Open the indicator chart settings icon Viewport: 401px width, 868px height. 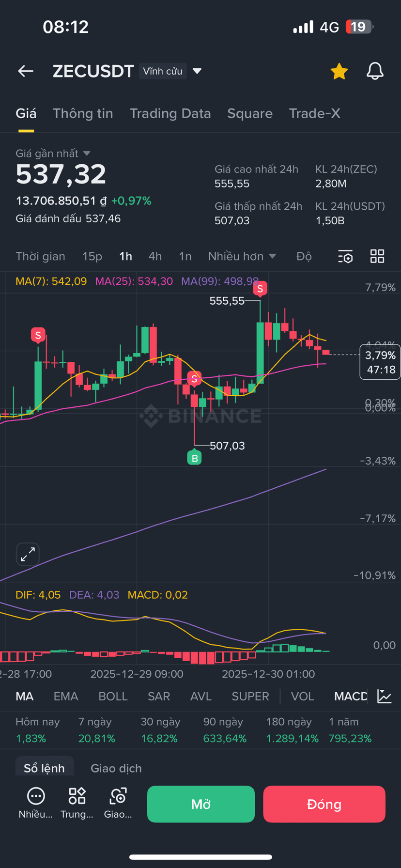click(385, 697)
